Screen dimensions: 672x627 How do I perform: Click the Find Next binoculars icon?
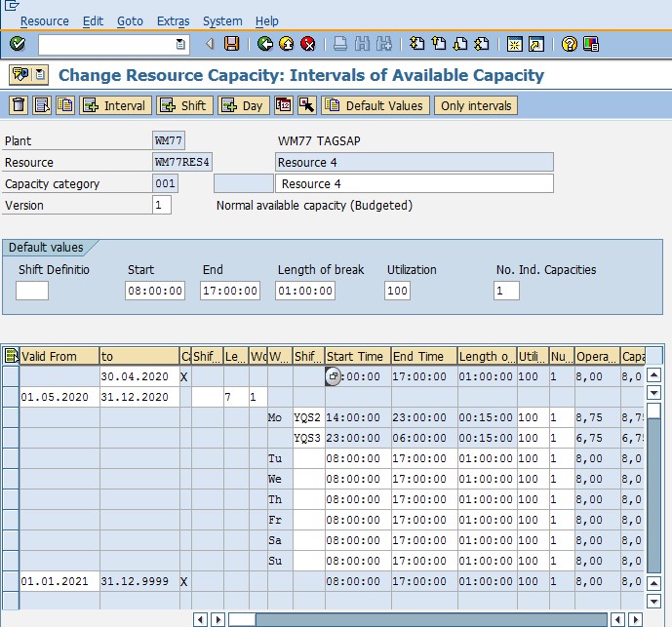tap(384, 44)
